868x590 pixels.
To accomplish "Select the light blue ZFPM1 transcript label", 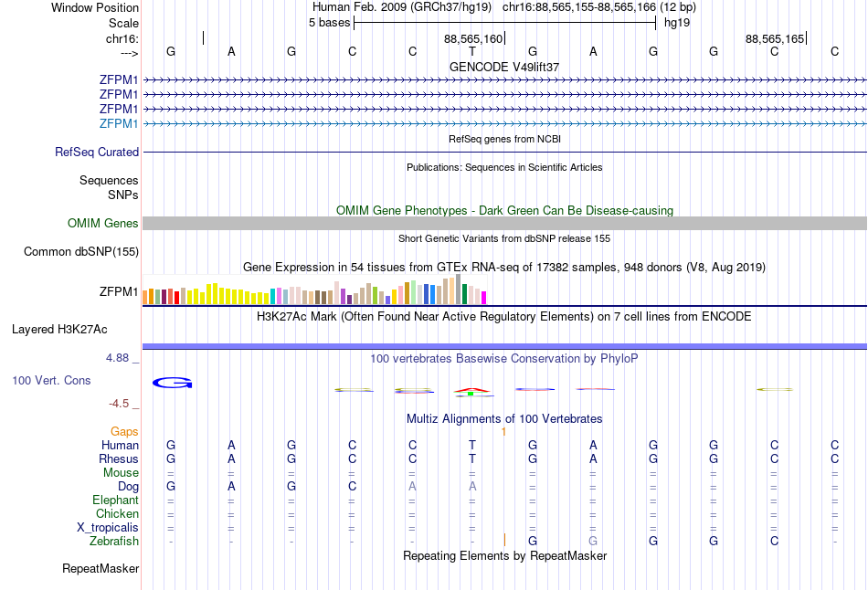I will (x=119, y=123).
